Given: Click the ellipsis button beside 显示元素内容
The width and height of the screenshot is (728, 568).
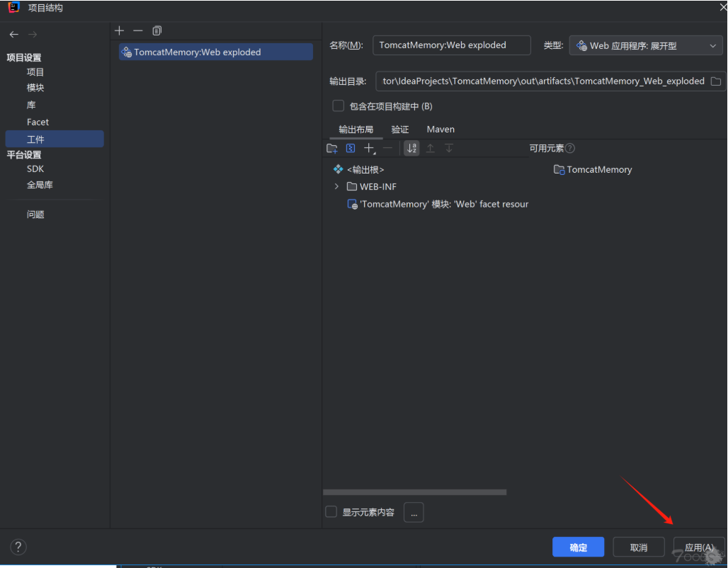Looking at the screenshot, I should (414, 512).
